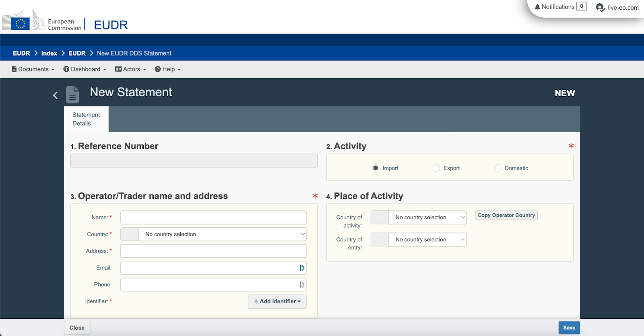Click the New Statement document icon
The height and width of the screenshot is (336, 644).
click(x=72, y=95)
